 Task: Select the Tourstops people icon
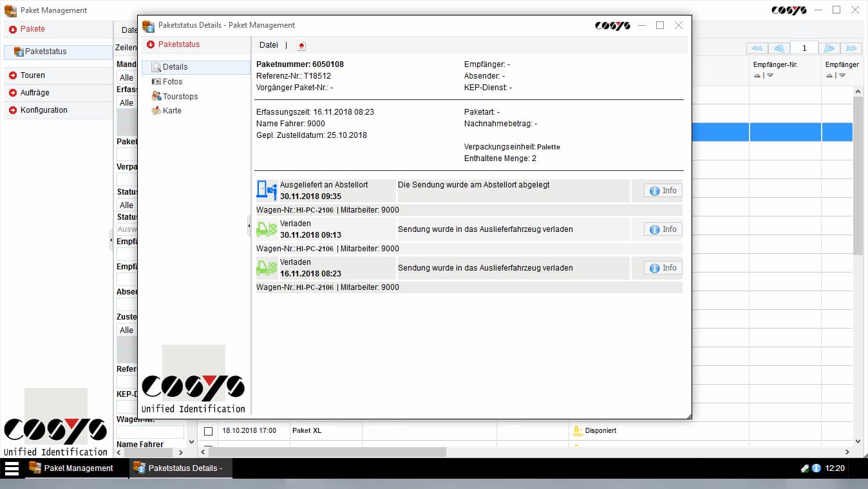coord(156,96)
